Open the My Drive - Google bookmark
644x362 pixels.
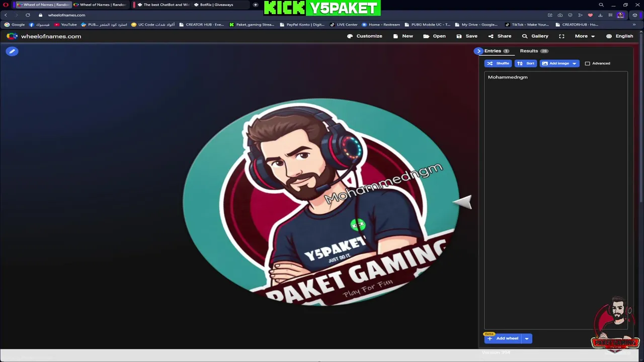click(476, 25)
